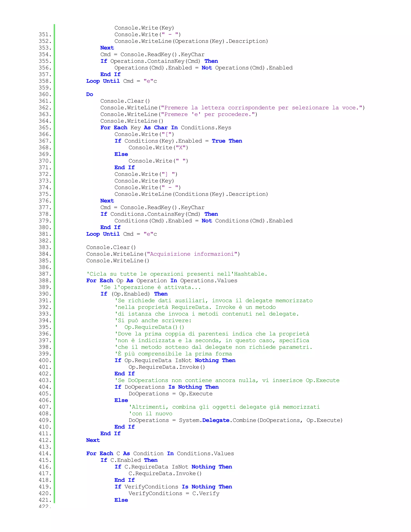Click Console.Clear() on line 383
Screen dimensions: 411x532
pyautogui.click(x=111, y=247)
